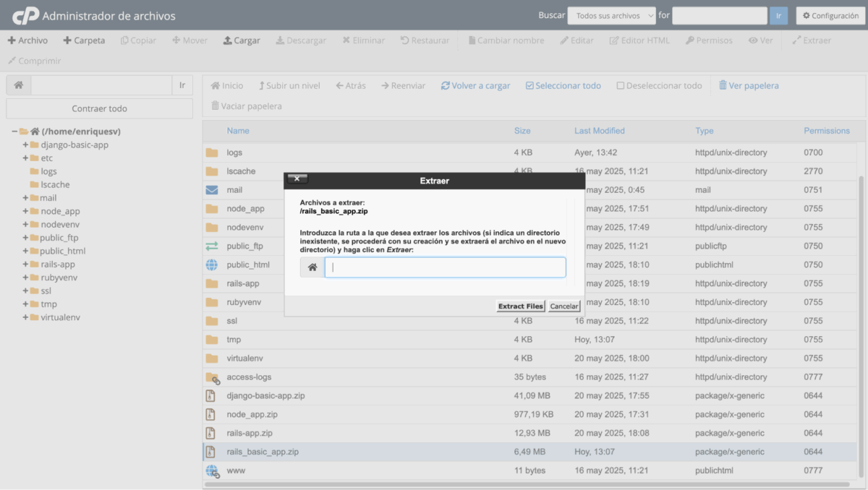Click the Copiar toolbar button
Image resolution: width=868 pixels, height=490 pixels.
coord(138,40)
